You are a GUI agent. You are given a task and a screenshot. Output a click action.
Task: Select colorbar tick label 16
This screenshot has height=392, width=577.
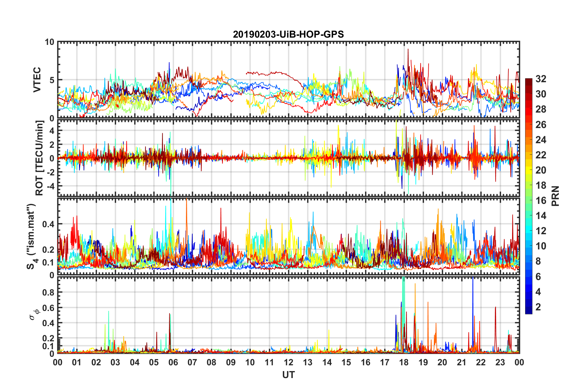(541, 201)
